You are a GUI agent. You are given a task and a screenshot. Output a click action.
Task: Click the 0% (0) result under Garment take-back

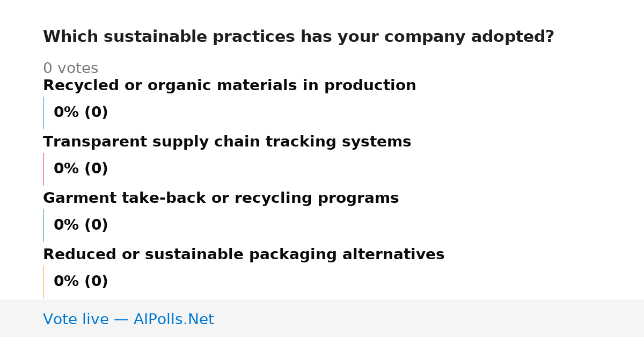pos(80,225)
